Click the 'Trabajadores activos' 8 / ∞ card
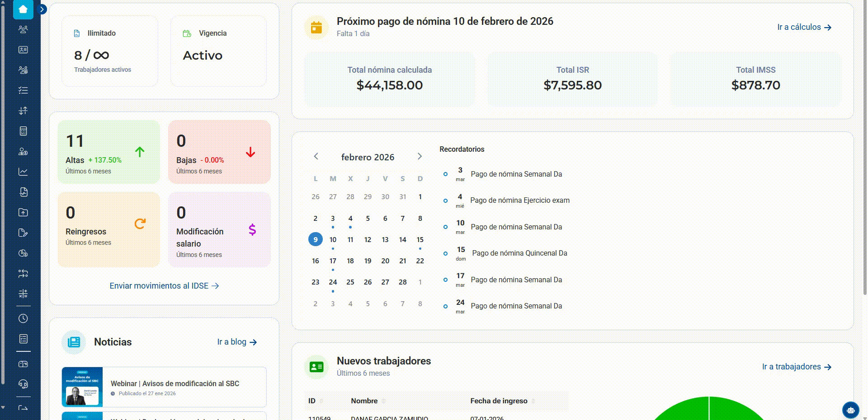The height and width of the screenshot is (420, 868). pyautogui.click(x=110, y=51)
